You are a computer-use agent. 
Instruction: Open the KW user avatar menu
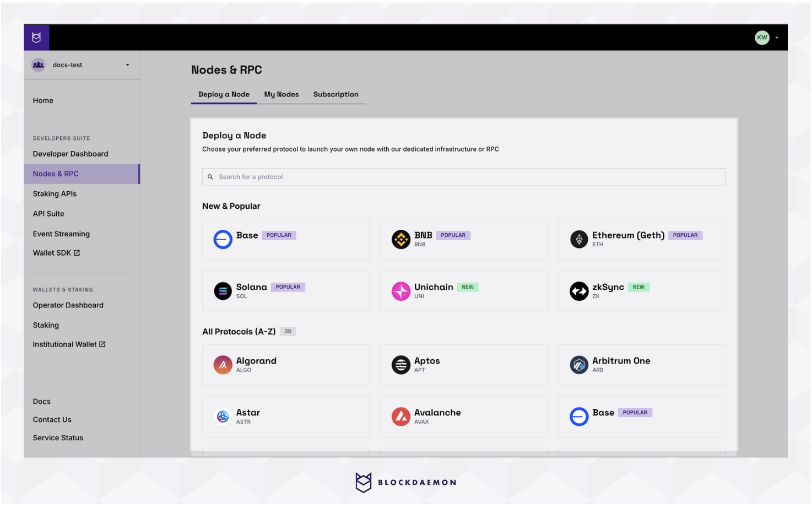point(762,37)
